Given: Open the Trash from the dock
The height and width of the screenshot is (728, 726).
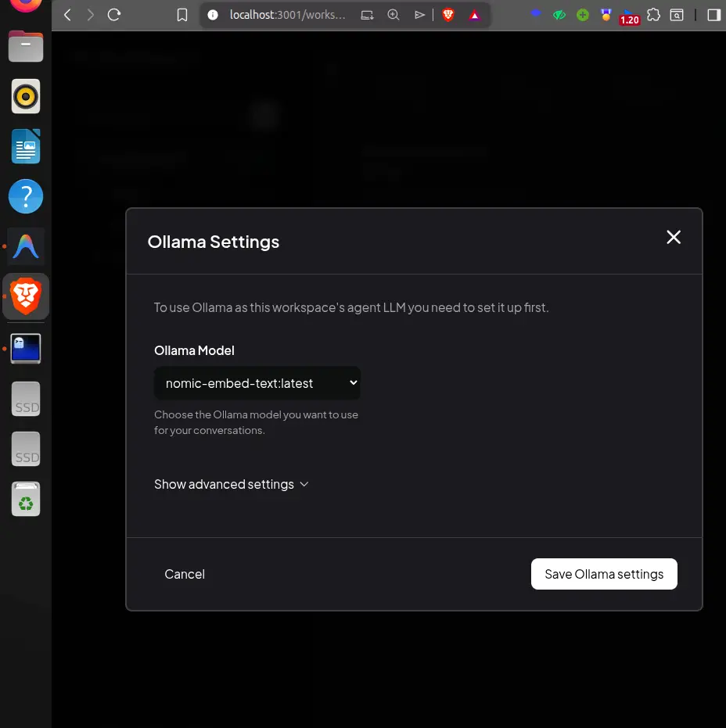Looking at the screenshot, I should click(26, 499).
